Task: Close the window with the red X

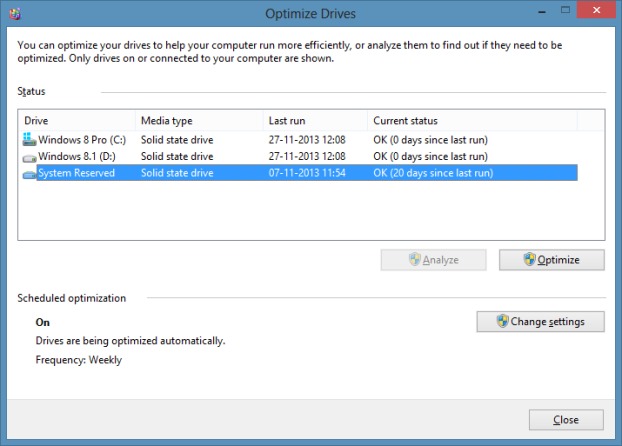Action: pos(596,10)
